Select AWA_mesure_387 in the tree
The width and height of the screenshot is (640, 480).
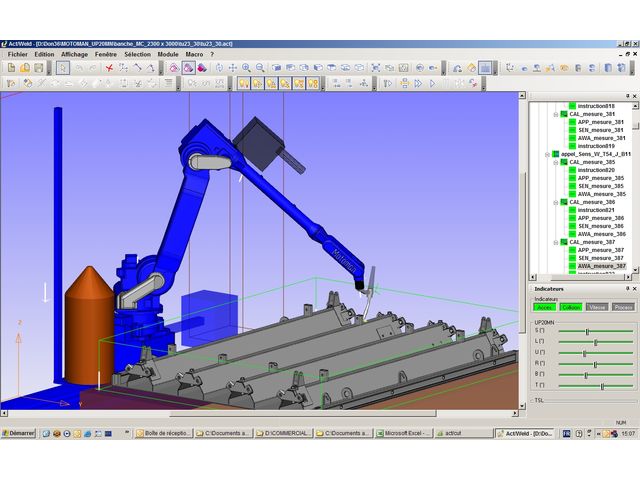pyautogui.click(x=601, y=266)
